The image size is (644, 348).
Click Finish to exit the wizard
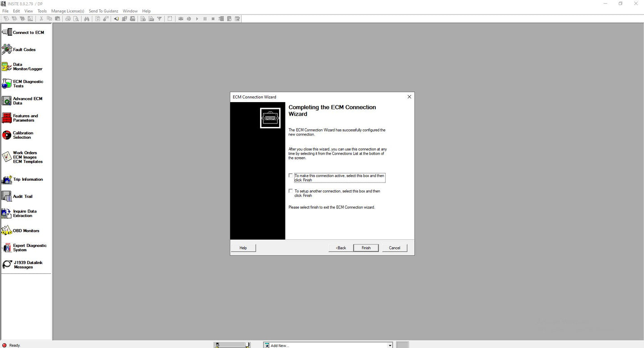pos(366,248)
